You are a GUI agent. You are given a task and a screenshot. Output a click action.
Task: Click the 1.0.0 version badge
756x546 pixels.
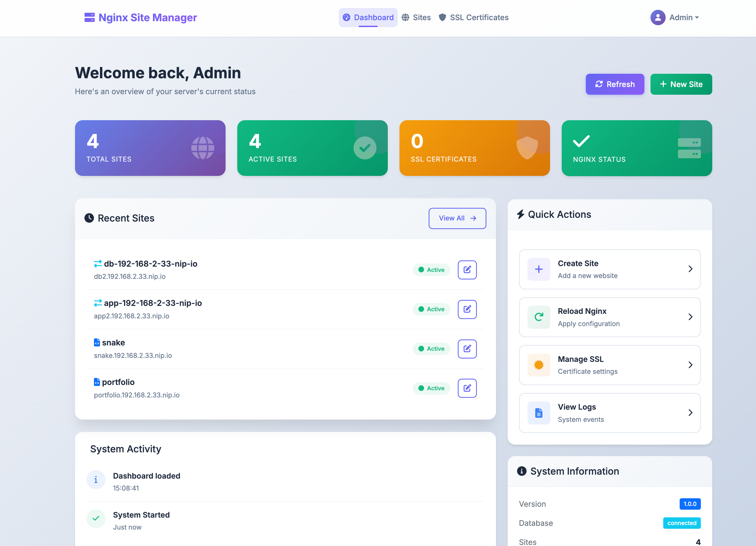click(690, 504)
